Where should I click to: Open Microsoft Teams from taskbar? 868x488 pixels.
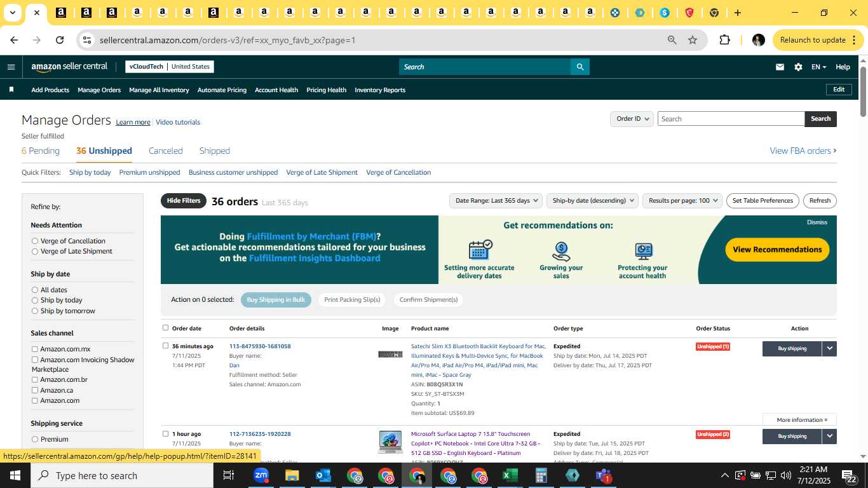pos(603,475)
